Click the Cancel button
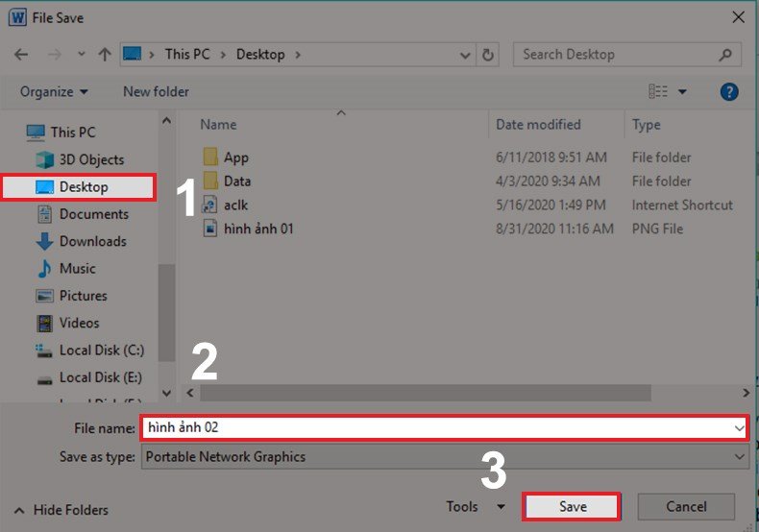The width and height of the screenshot is (759, 532). click(686, 506)
